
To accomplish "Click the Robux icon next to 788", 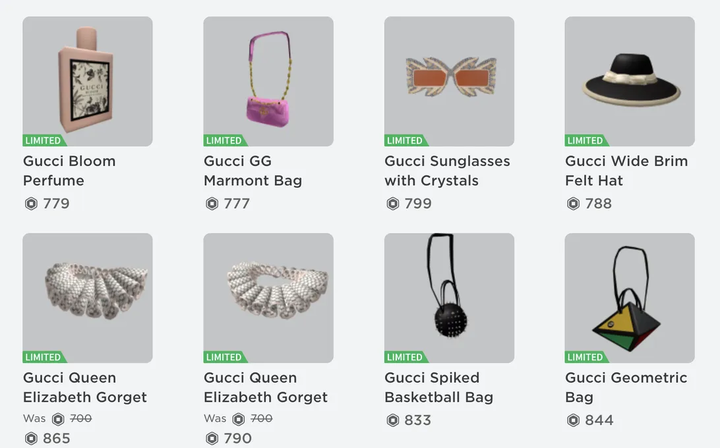I will click(x=573, y=204).
